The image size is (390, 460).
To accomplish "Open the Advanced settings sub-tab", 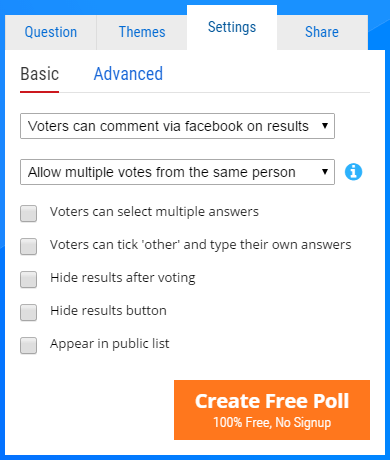I will (128, 74).
